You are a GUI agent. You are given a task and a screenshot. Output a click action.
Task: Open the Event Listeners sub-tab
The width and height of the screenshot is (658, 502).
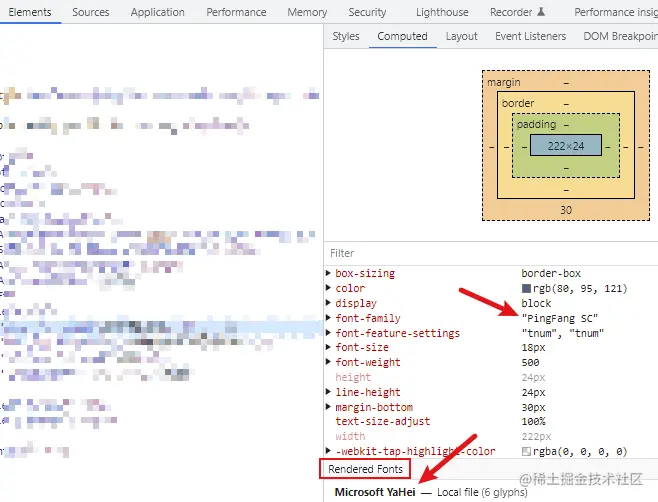pyautogui.click(x=530, y=36)
